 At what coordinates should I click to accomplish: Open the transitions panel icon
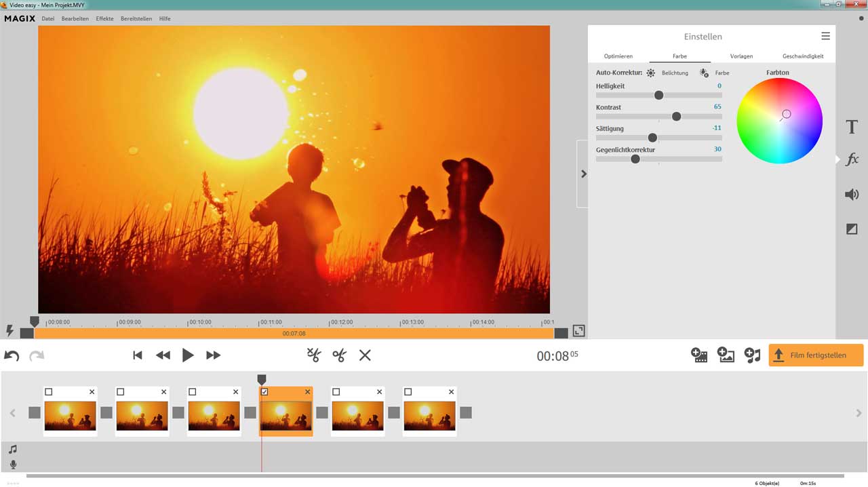coord(852,229)
